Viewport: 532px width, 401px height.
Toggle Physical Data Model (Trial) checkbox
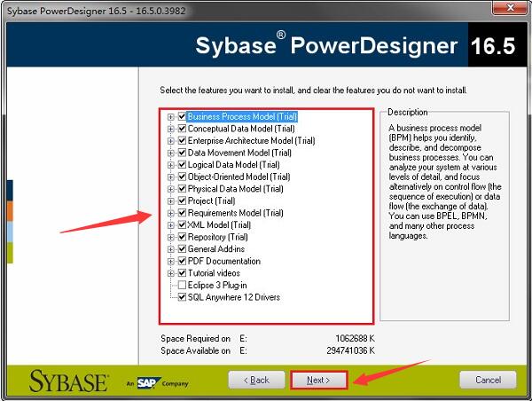click(182, 189)
